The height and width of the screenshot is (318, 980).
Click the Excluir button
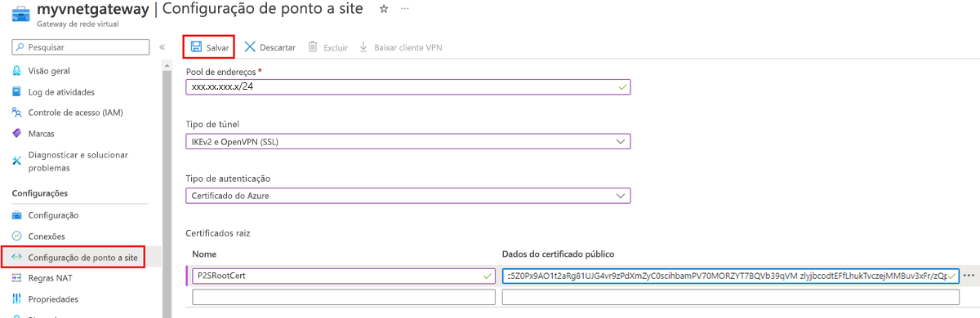(327, 47)
